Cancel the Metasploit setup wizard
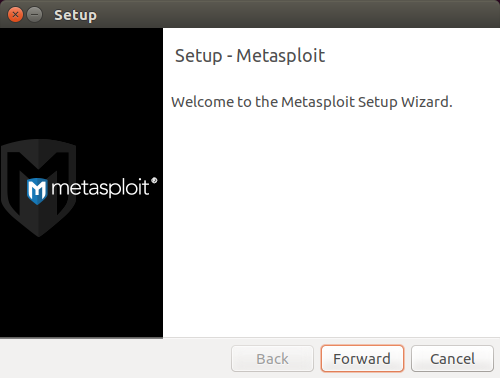 click(452, 359)
